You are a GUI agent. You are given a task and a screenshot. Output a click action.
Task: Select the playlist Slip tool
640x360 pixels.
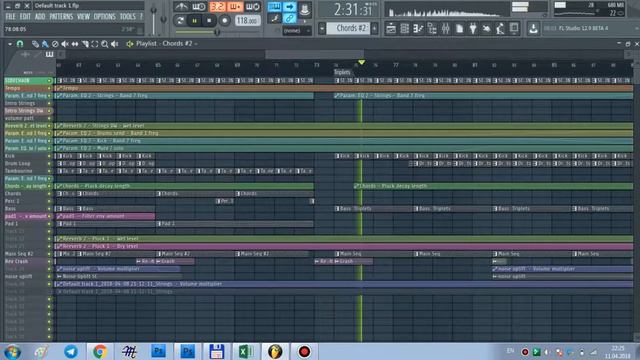click(x=75, y=44)
